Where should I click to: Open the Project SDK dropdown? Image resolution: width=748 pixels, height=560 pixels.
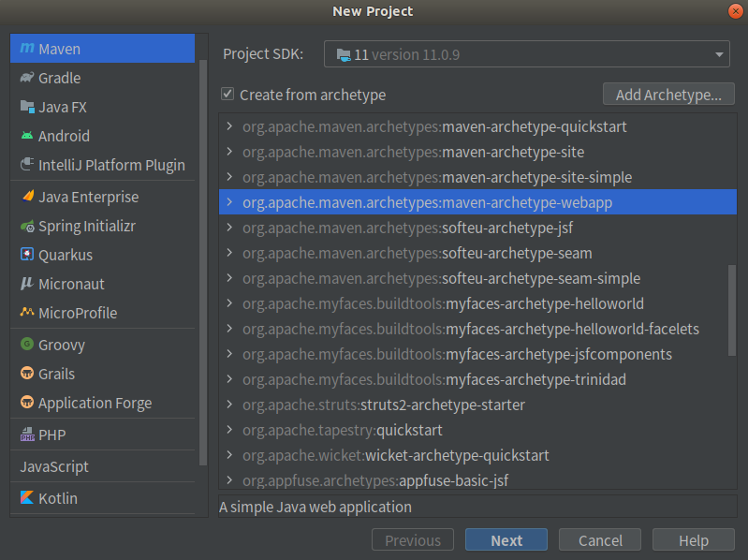point(527,54)
